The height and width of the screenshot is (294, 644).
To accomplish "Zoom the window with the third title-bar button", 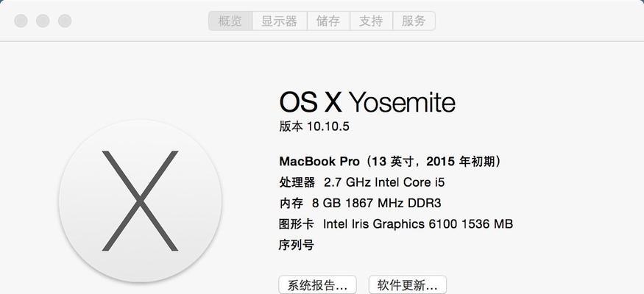I will click(65, 21).
